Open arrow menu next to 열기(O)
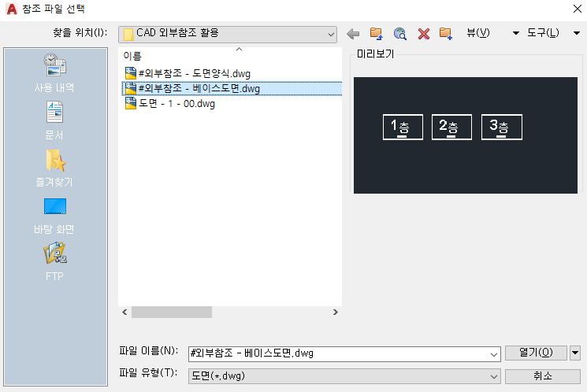The image size is (587, 392). point(575,353)
